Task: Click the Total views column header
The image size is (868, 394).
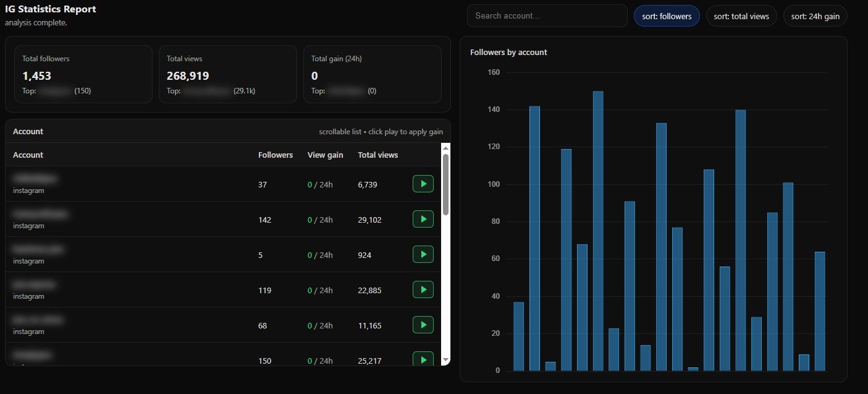Action: tap(378, 155)
